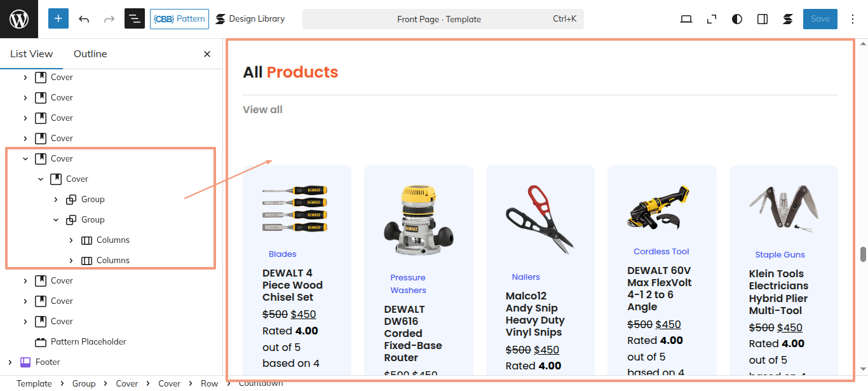Viewport: 868px width, 391px height.
Task: Open the CBB Pattern button
Action: (179, 19)
